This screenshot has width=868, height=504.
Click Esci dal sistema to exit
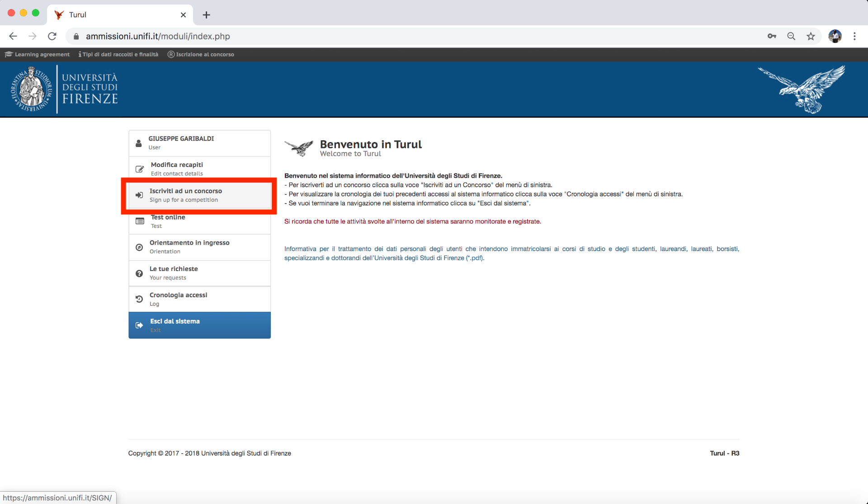pos(200,325)
